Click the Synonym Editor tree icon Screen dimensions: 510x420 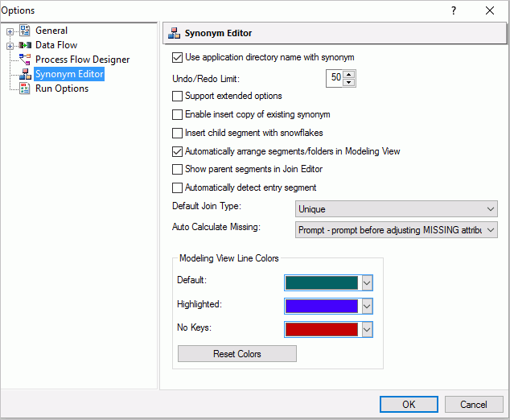click(x=25, y=74)
